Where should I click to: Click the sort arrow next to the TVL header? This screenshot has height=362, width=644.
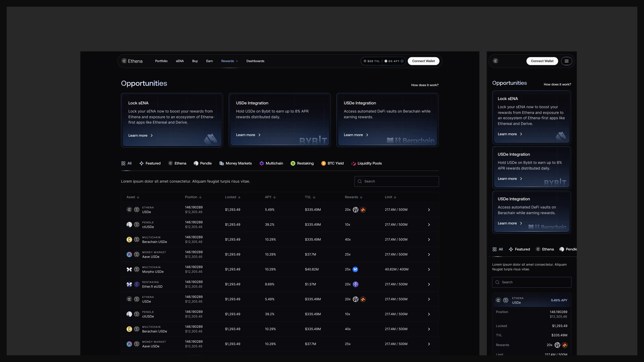click(314, 197)
